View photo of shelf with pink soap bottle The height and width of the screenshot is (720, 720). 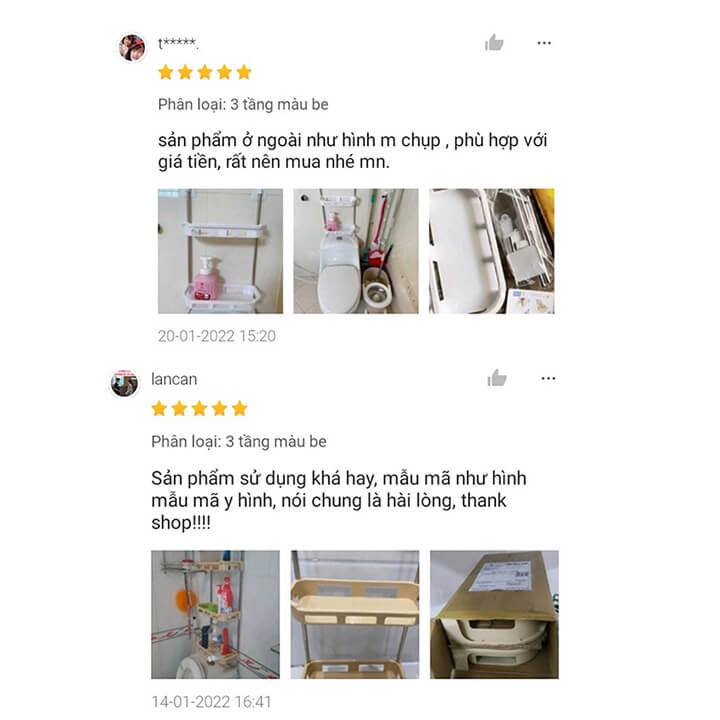coord(220,251)
